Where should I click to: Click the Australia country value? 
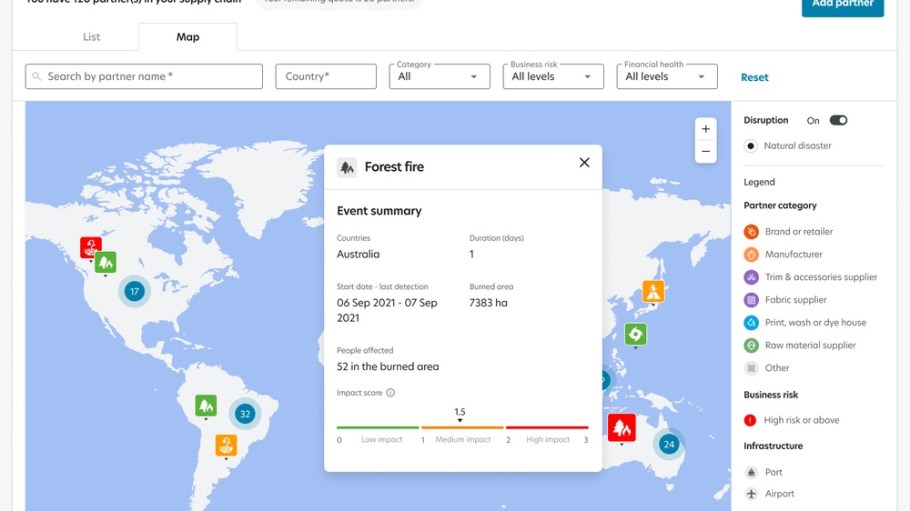coord(358,254)
